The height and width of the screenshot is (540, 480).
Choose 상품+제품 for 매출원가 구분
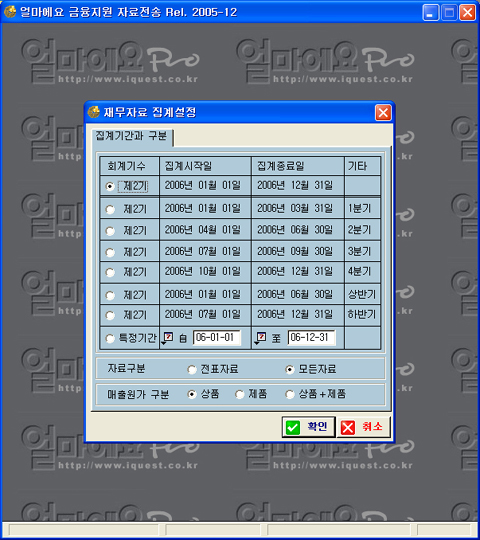290,394
